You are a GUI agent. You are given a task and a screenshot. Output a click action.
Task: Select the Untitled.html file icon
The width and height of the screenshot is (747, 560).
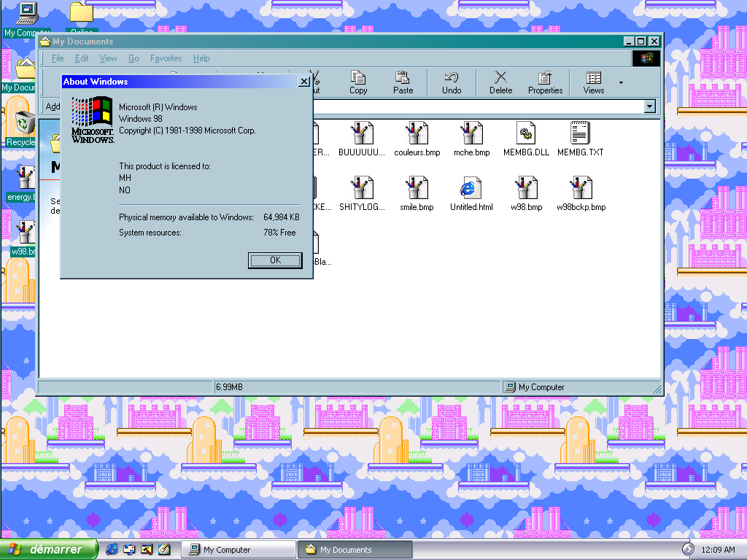click(471, 189)
